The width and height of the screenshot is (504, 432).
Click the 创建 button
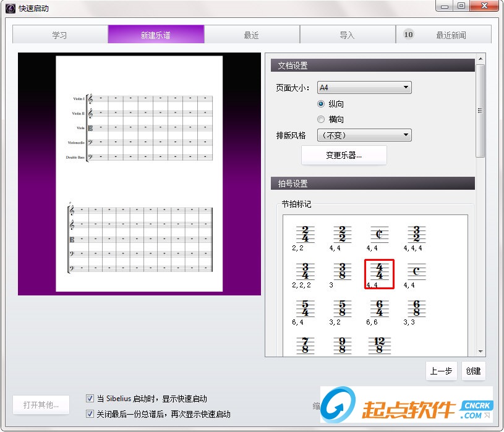(x=474, y=371)
